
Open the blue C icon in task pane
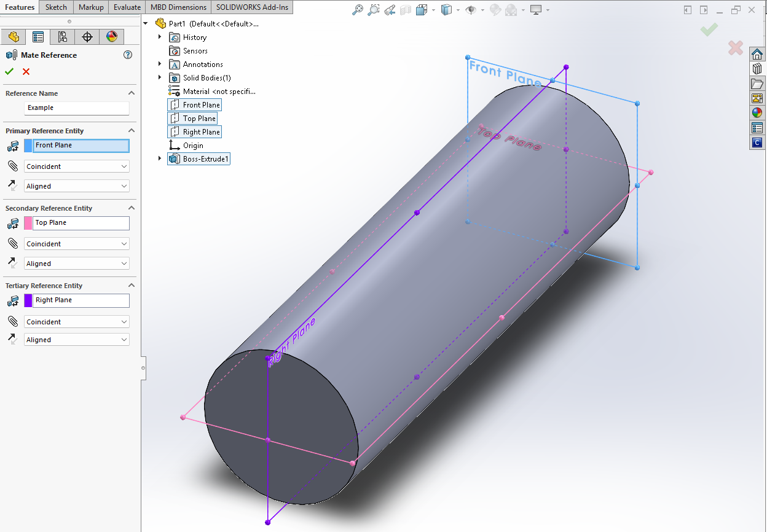[x=757, y=143]
